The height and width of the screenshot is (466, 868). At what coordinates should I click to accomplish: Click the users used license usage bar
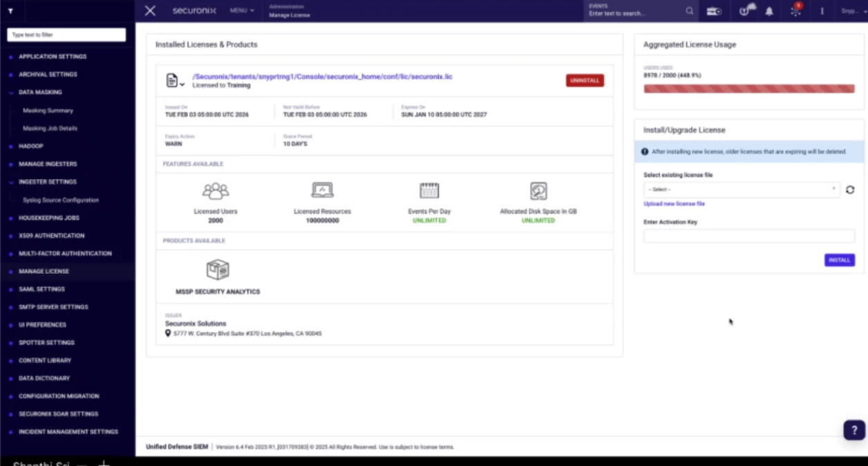pyautogui.click(x=749, y=88)
